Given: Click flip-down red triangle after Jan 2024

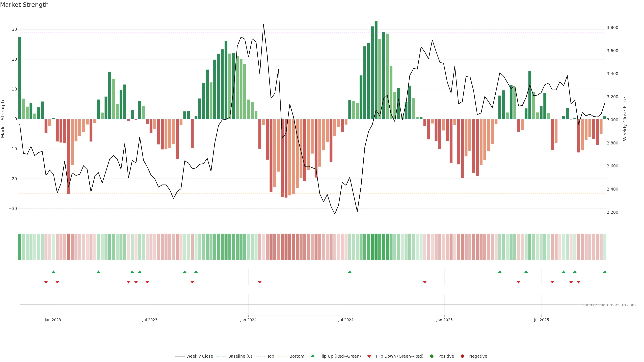Looking at the screenshot, I should coord(260,282).
